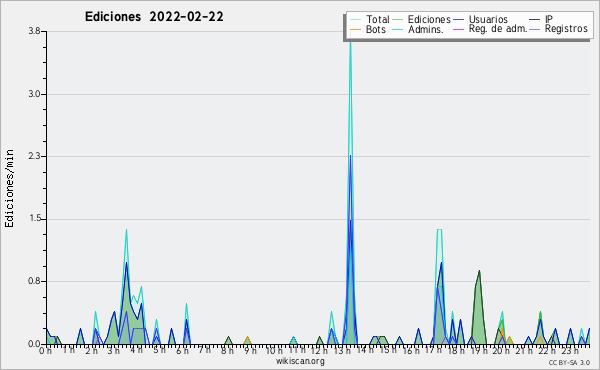Click the 'Reg. de adm.' legend entry
Image resolution: width=600 pixels, height=370 pixels.
tap(491, 29)
